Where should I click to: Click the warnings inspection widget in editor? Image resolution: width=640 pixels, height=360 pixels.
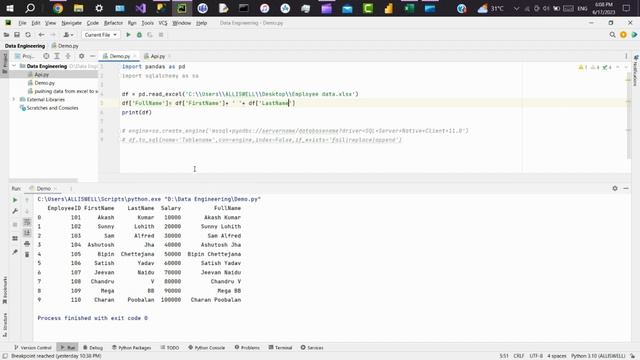pyautogui.click(x=595, y=67)
